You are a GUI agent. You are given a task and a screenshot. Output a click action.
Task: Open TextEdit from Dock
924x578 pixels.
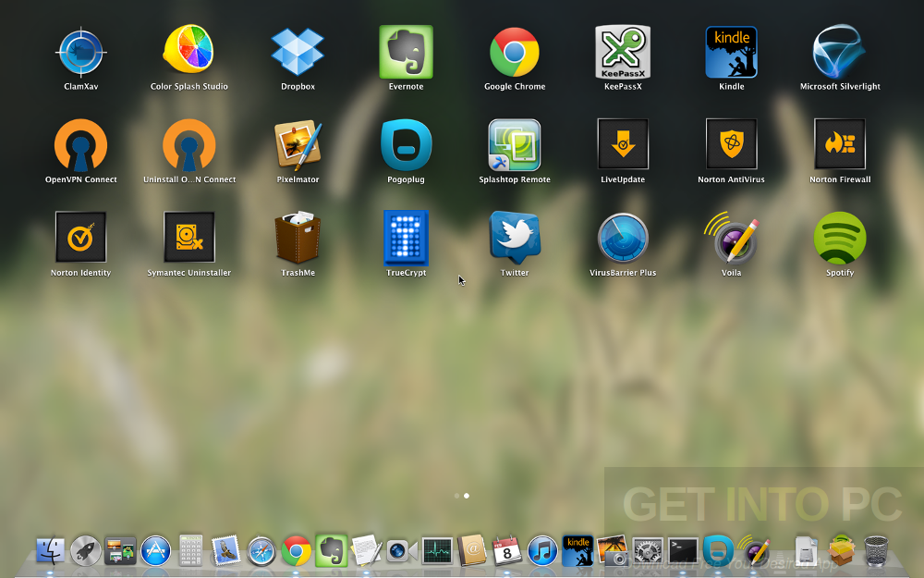tap(367, 551)
